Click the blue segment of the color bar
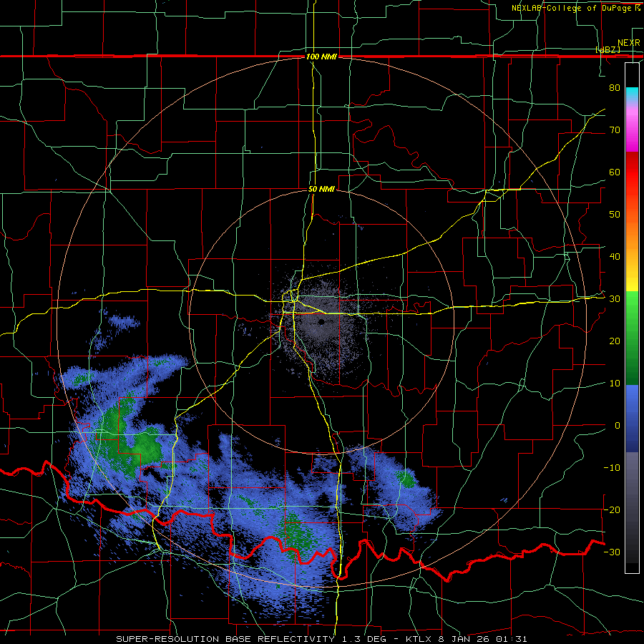644x644 pixels. click(632, 418)
